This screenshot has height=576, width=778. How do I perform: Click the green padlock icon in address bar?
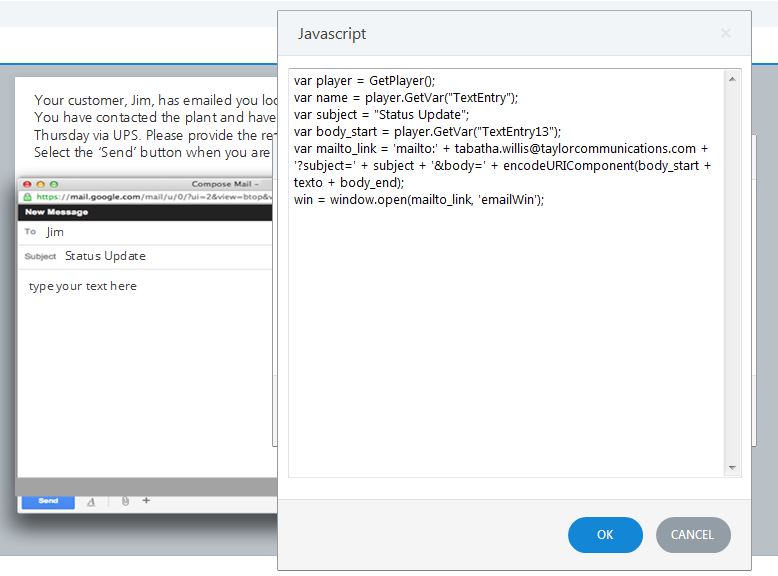point(27,197)
